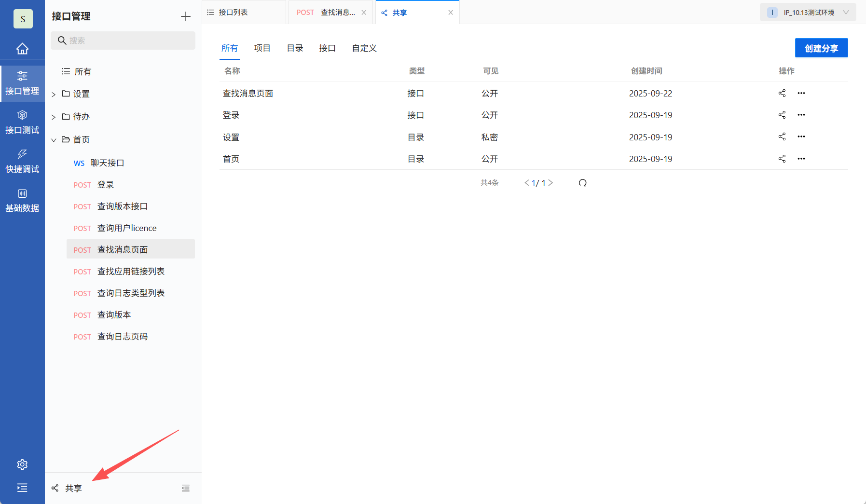Collapse the 首页 folder
The image size is (866, 504).
tap(54, 140)
